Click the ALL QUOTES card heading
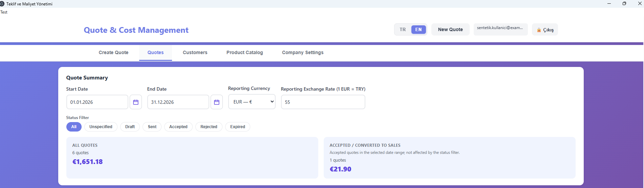Viewport: 644px width, 188px height. click(x=85, y=145)
